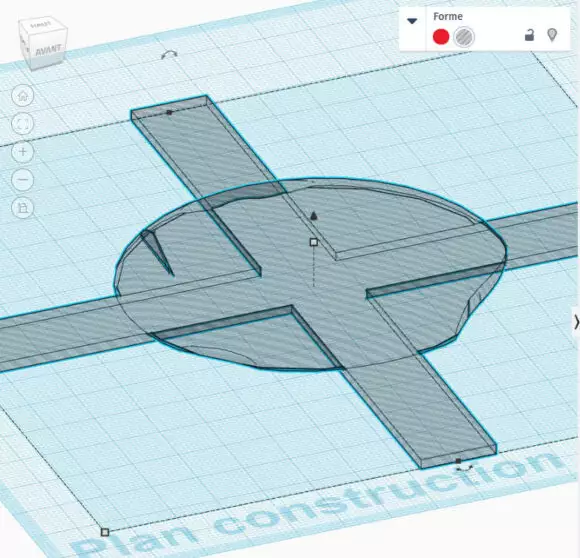
Task: Zoom in with the plus icon
Action: point(23,152)
